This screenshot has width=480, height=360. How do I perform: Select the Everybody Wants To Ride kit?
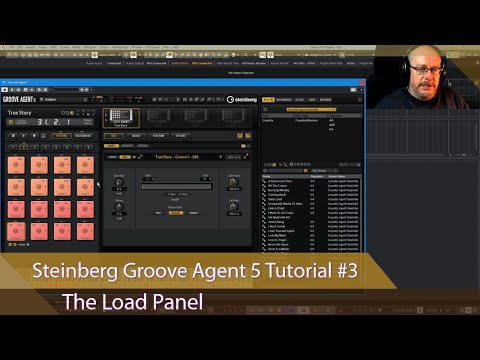285,204
